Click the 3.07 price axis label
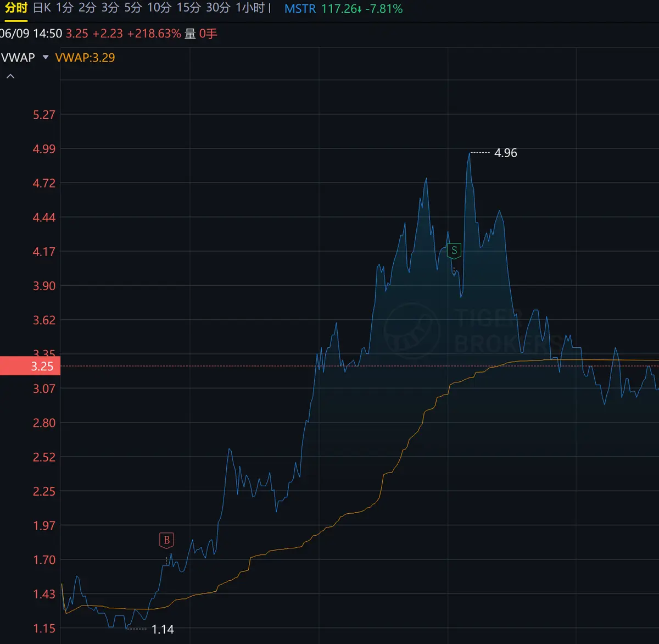This screenshot has width=659, height=644. point(44,388)
